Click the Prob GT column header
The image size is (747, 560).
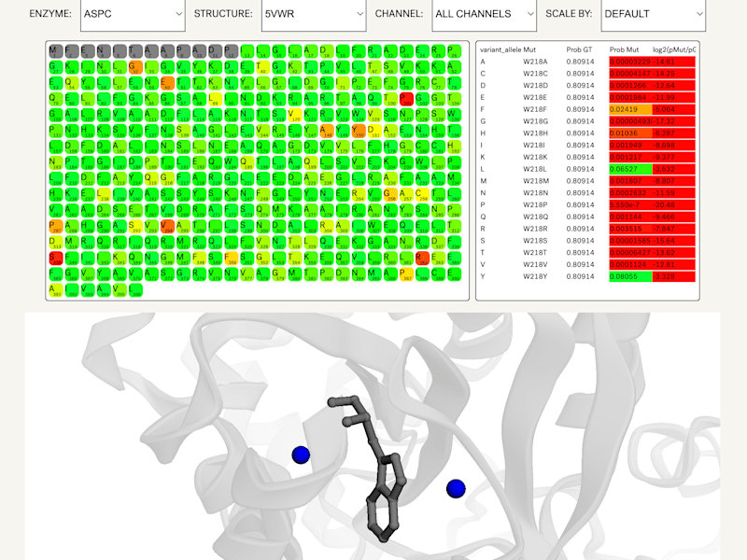[x=579, y=49]
